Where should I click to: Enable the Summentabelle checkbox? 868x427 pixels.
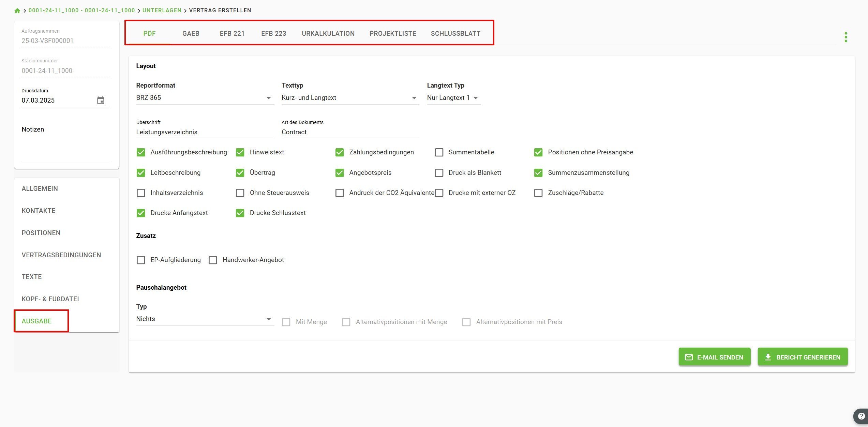pos(439,152)
